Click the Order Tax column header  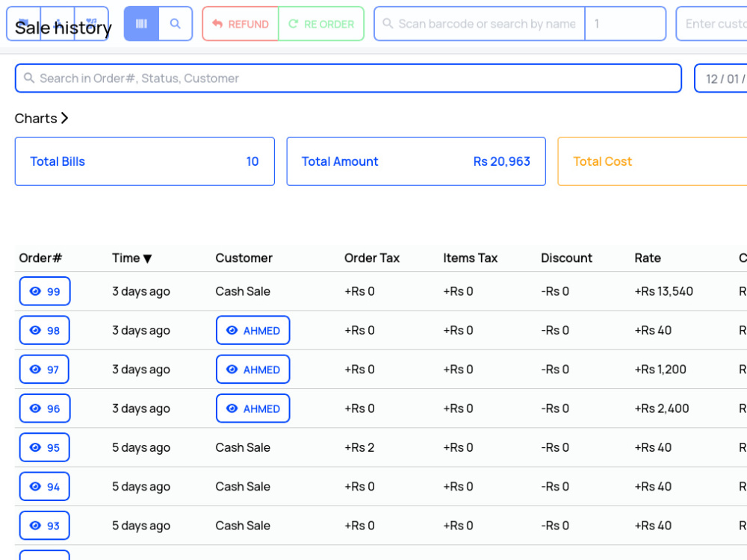click(372, 258)
